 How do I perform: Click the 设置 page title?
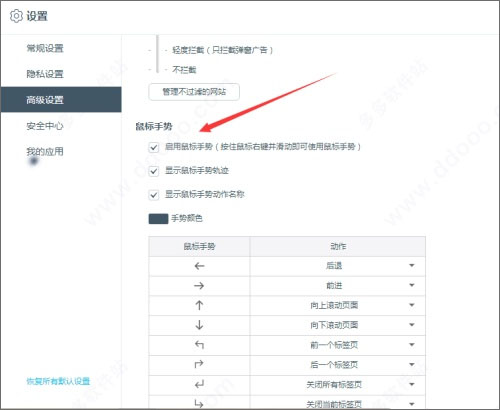point(37,16)
